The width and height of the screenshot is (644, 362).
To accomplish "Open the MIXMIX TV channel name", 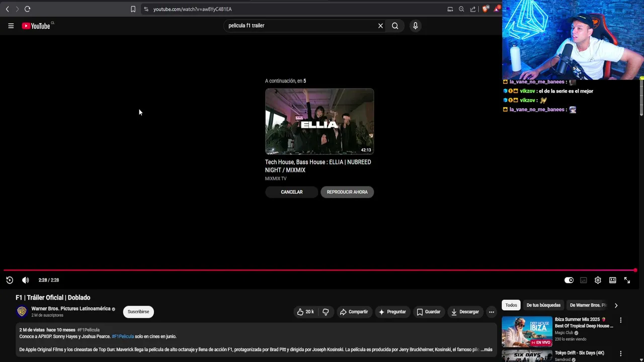I will click(276, 178).
